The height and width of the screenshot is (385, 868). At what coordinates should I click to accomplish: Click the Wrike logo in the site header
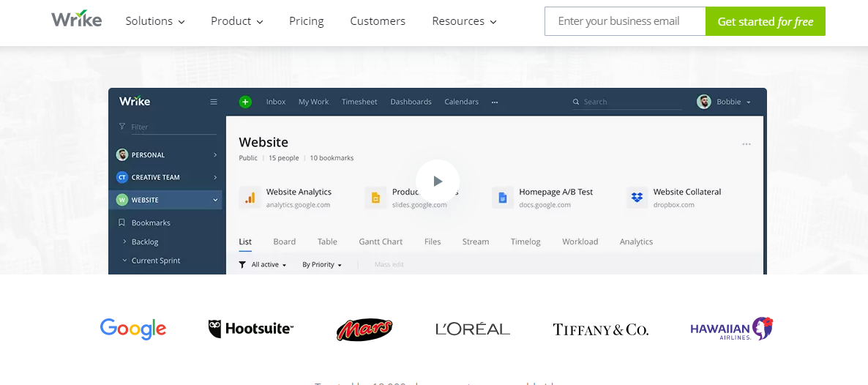pos(76,18)
